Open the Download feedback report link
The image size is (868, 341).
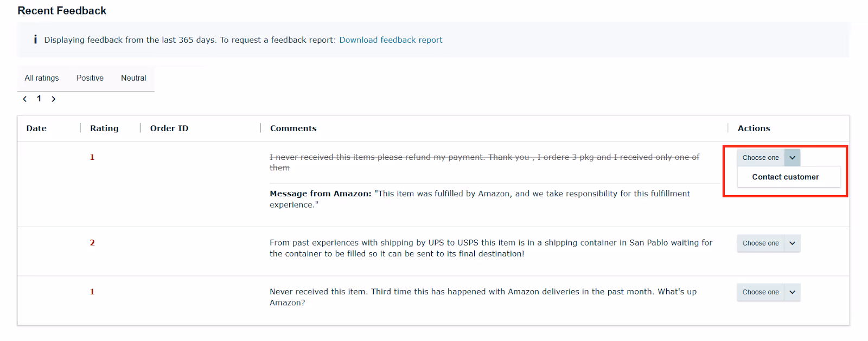point(391,40)
